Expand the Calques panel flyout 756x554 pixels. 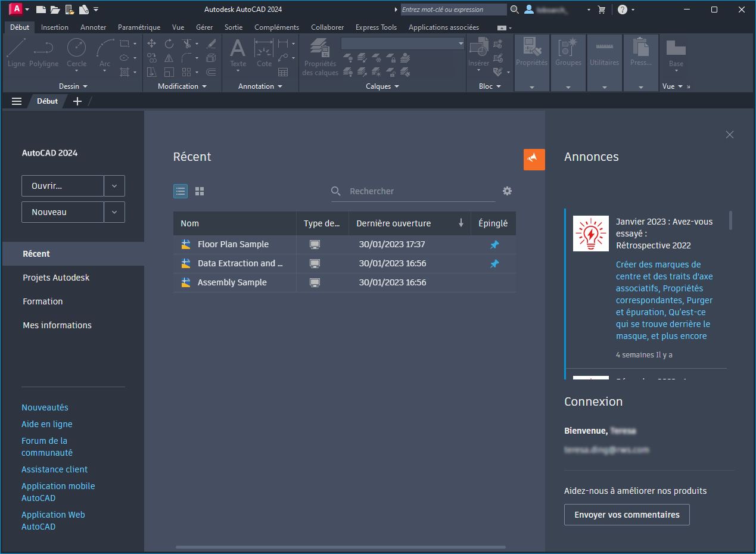pos(382,86)
